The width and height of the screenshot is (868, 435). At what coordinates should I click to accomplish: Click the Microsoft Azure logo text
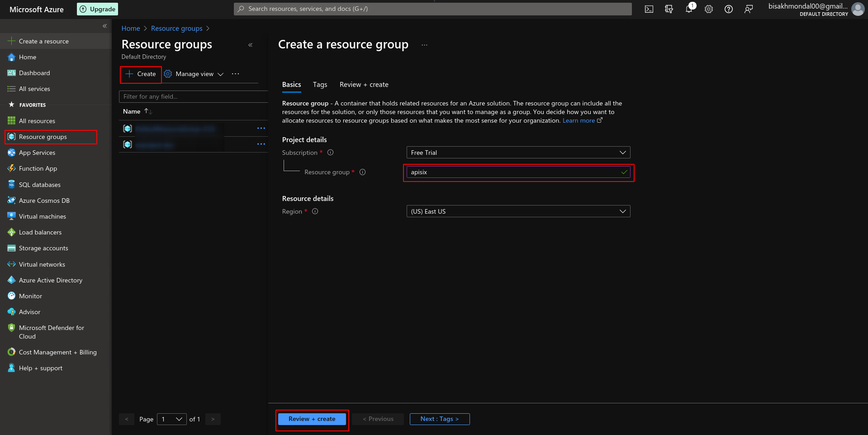pos(37,10)
